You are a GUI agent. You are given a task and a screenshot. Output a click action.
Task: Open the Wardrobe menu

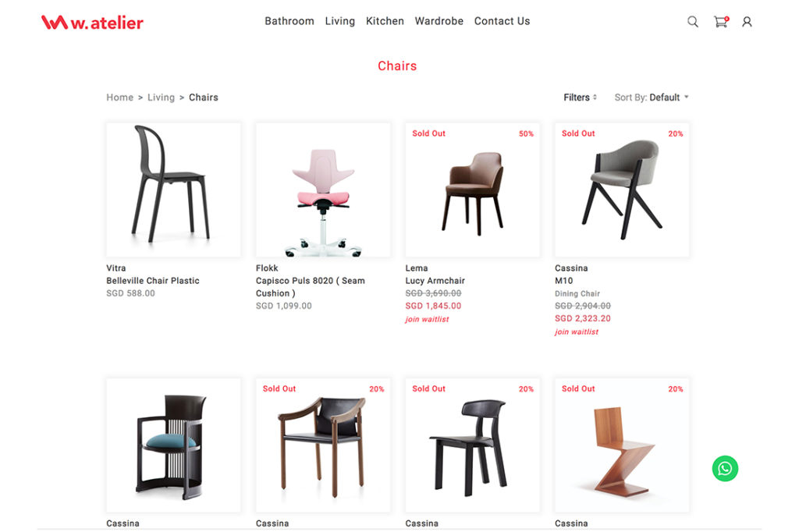coord(439,21)
